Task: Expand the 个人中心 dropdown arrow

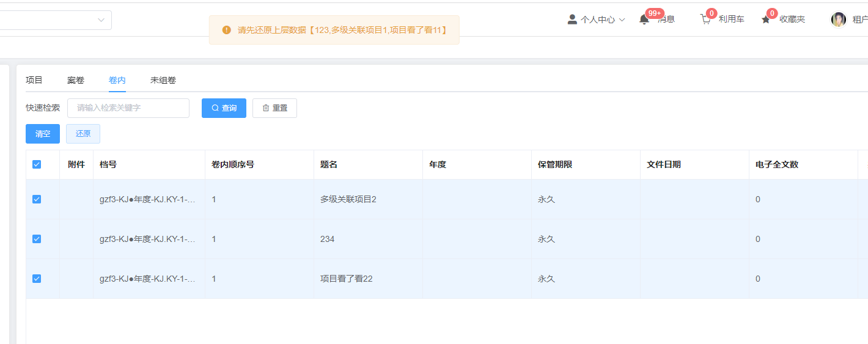Action: tap(622, 20)
